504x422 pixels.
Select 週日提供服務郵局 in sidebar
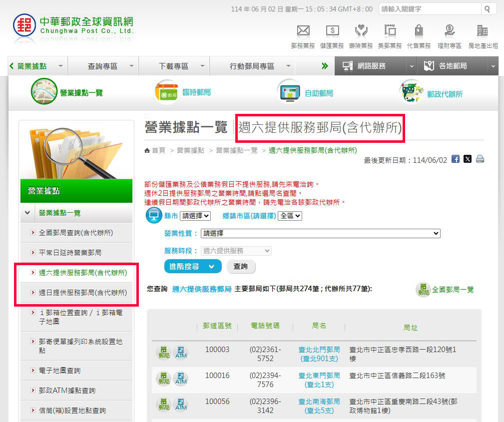82,293
